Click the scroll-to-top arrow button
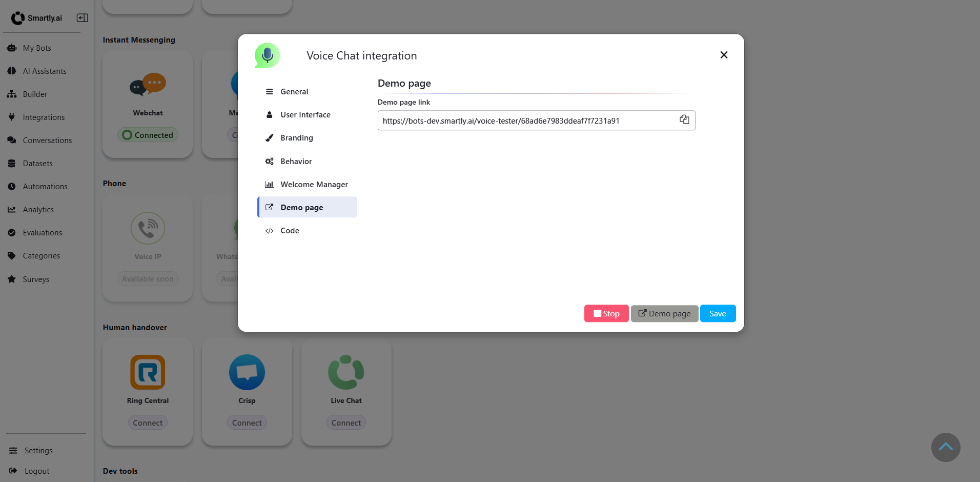 tap(946, 447)
